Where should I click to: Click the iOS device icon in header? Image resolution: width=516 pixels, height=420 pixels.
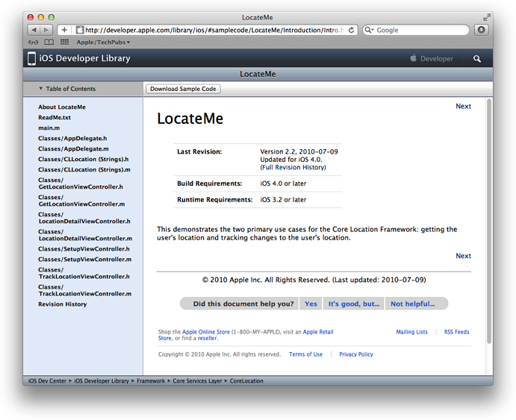pyautogui.click(x=31, y=58)
